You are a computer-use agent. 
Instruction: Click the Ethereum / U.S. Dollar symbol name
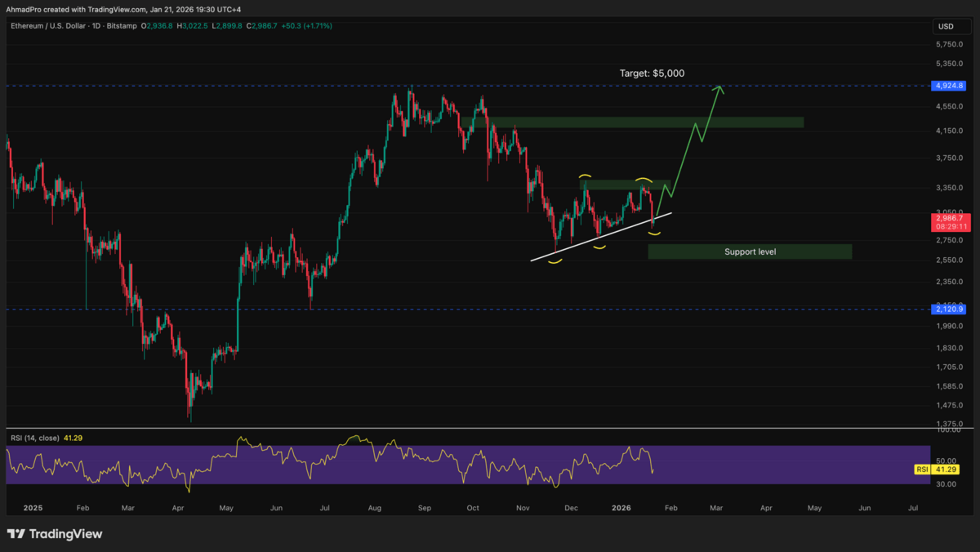coord(49,25)
